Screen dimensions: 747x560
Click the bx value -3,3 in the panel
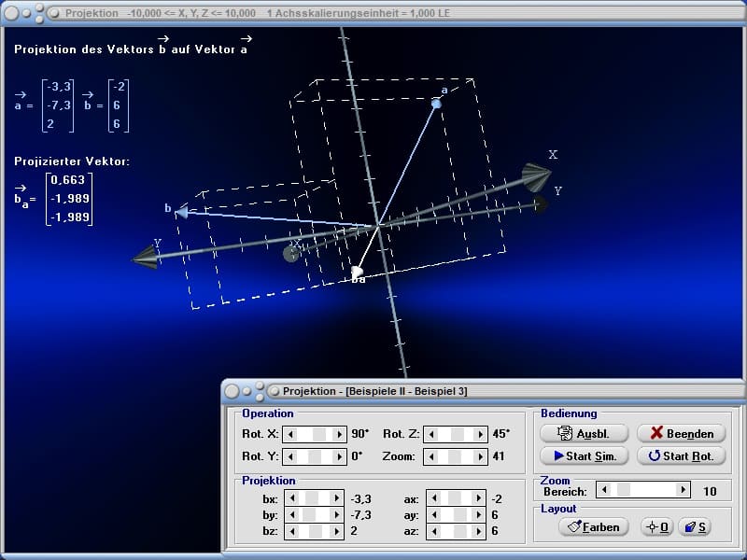pyautogui.click(x=360, y=499)
